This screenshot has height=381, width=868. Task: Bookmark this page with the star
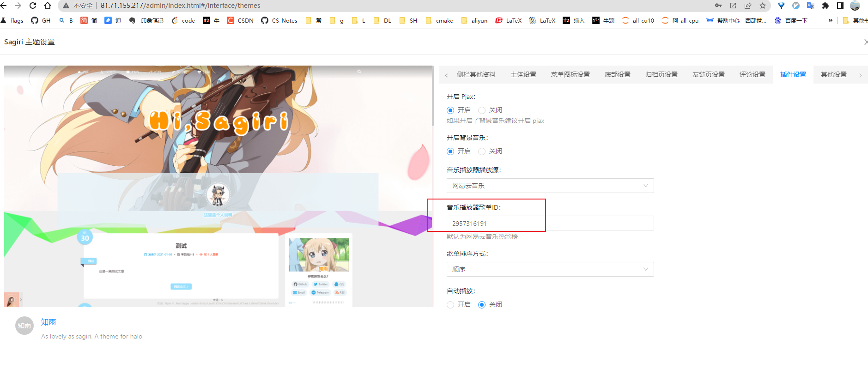pyautogui.click(x=763, y=6)
